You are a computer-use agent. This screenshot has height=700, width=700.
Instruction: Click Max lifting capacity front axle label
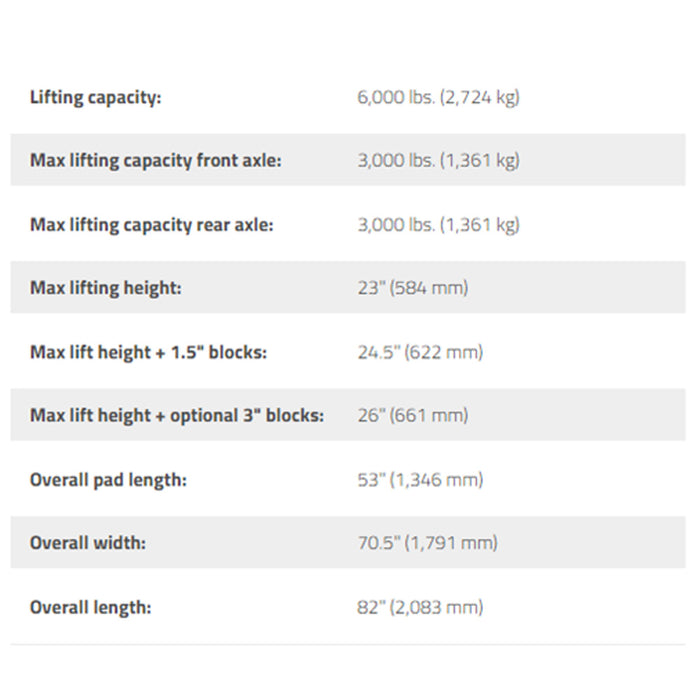[156, 160]
